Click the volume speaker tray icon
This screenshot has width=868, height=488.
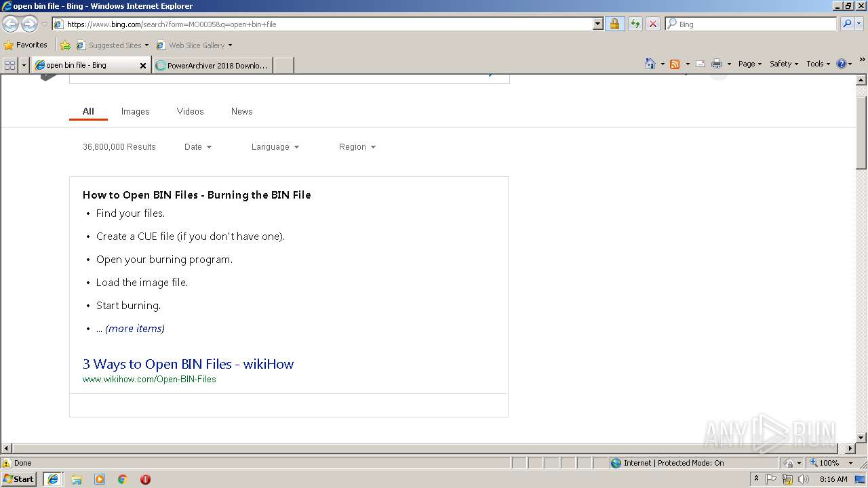(804, 479)
